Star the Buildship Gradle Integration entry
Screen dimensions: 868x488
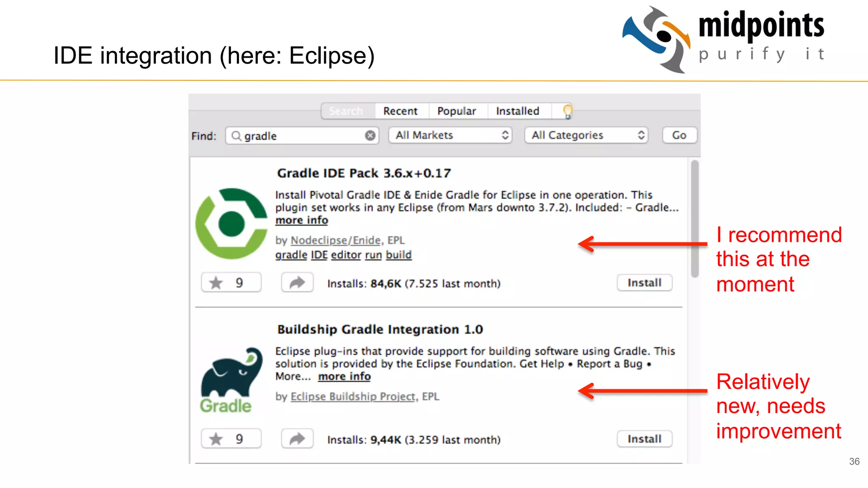[x=231, y=439]
